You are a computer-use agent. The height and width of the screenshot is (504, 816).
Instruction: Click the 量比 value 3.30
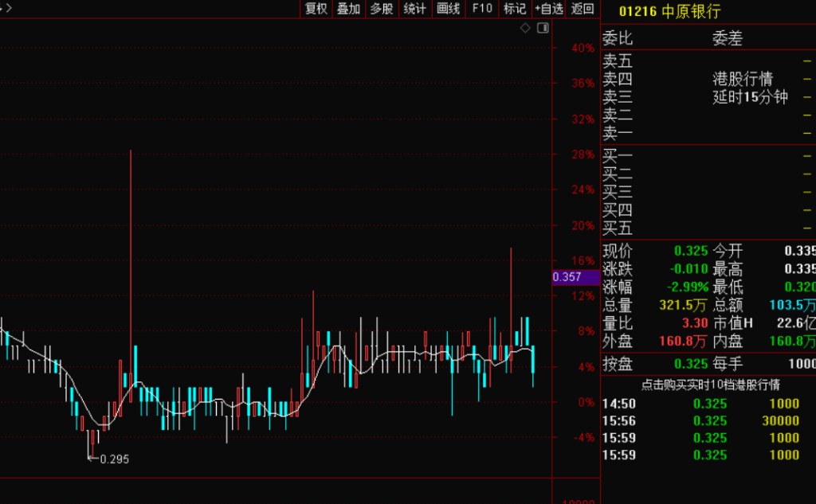(x=694, y=323)
